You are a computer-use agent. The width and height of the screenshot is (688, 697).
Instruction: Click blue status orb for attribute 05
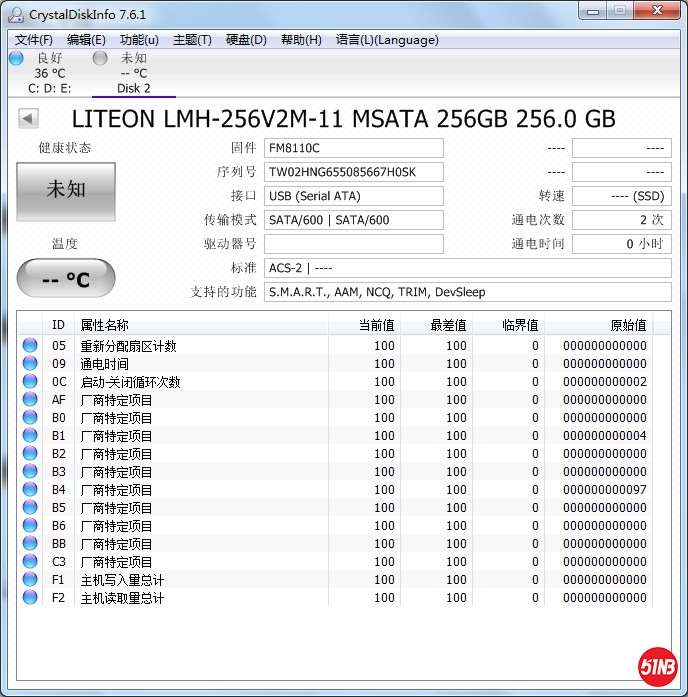click(30, 346)
